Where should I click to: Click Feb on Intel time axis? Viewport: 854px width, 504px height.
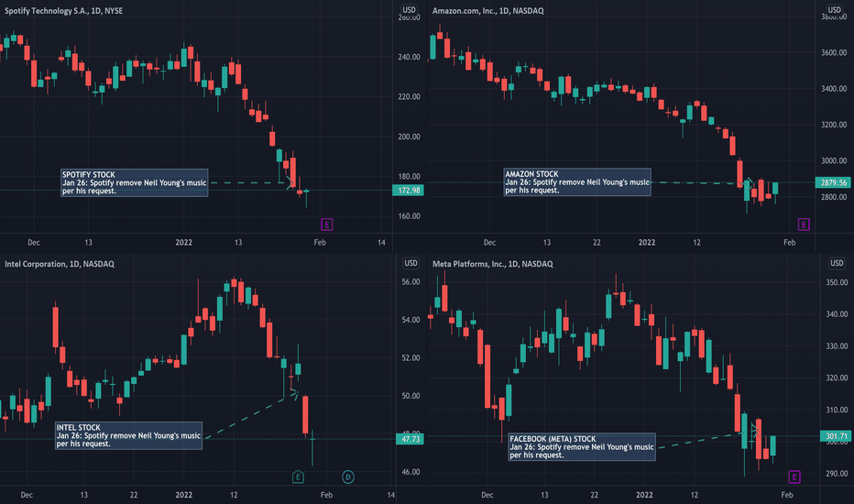[326, 495]
